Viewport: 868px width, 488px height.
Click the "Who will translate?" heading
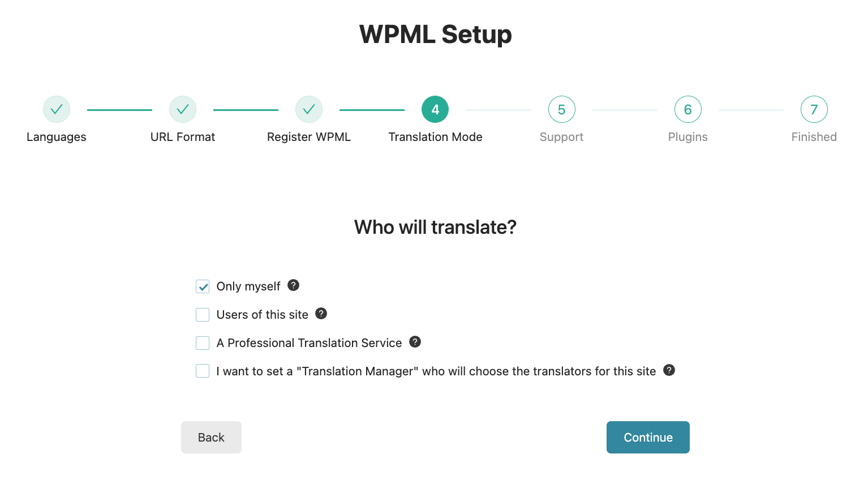tap(435, 226)
